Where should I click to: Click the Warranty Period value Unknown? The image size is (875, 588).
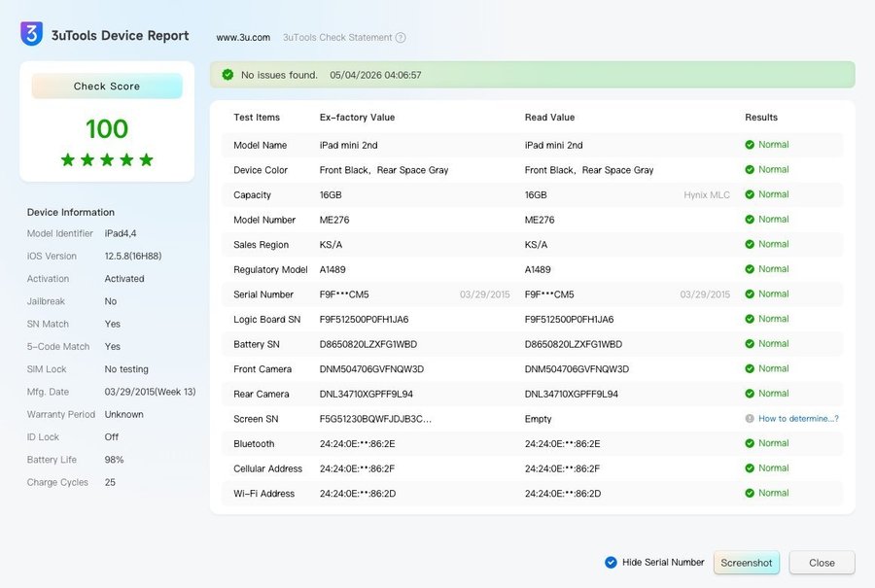[x=123, y=414]
